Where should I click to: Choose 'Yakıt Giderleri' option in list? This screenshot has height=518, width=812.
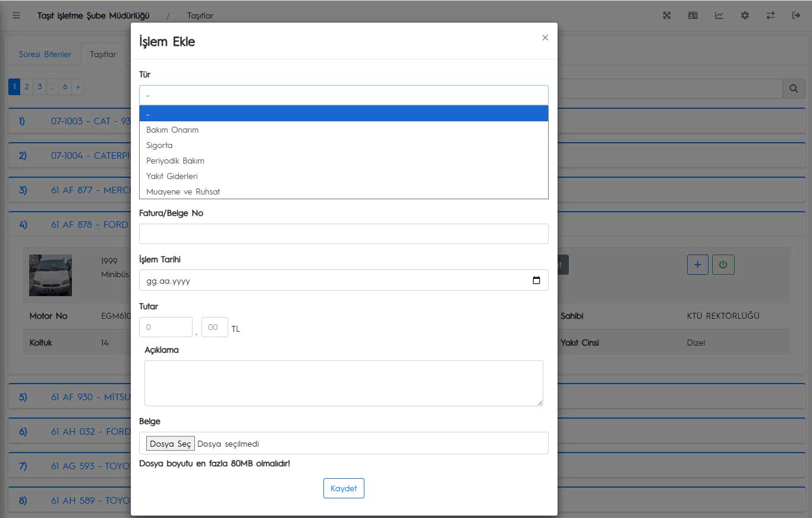click(x=172, y=176)
